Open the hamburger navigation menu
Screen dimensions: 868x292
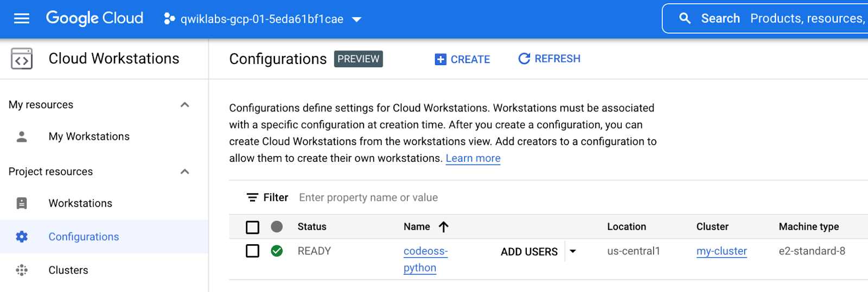[22, 19]
